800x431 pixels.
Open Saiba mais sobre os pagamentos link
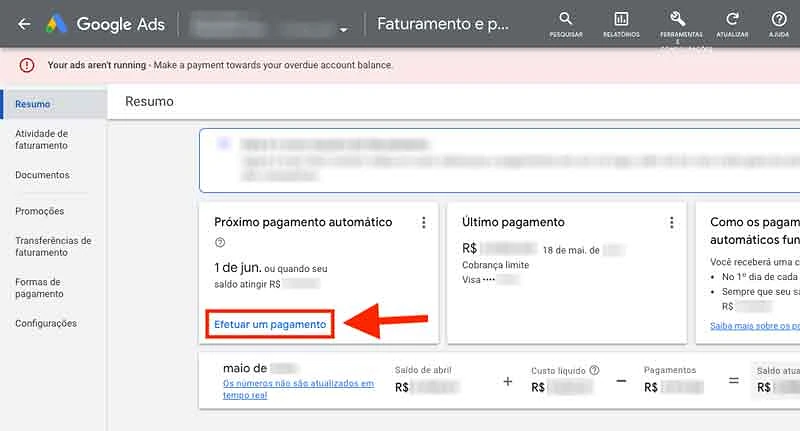pos(755,325)
